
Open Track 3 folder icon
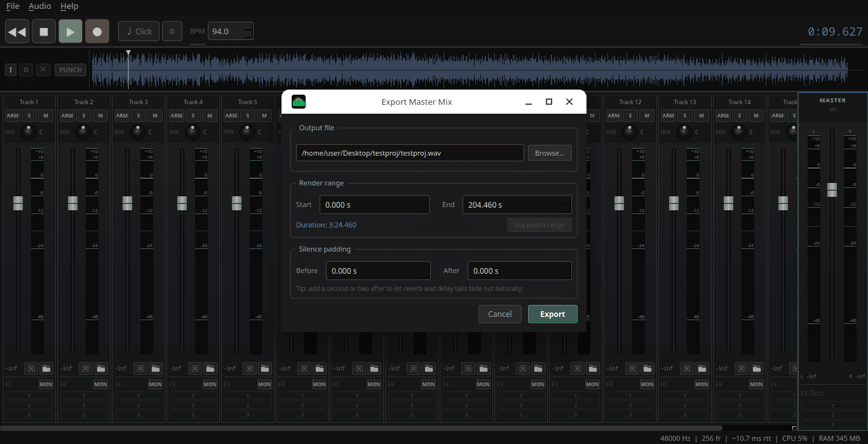tap(156, 368)
